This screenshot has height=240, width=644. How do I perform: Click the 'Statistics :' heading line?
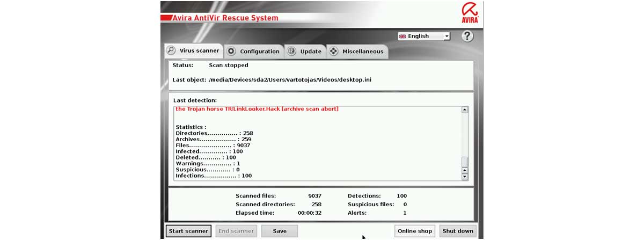(191, 127)
